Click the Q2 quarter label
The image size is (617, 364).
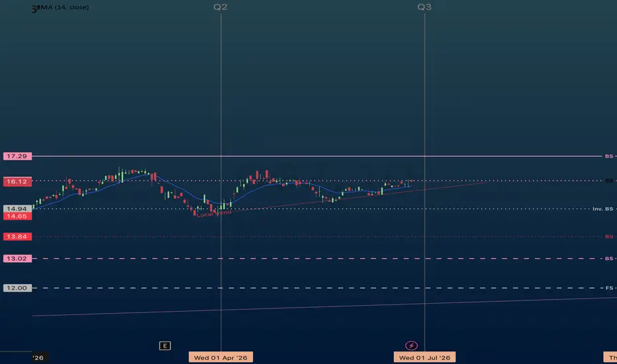click(x=220, y=7)
